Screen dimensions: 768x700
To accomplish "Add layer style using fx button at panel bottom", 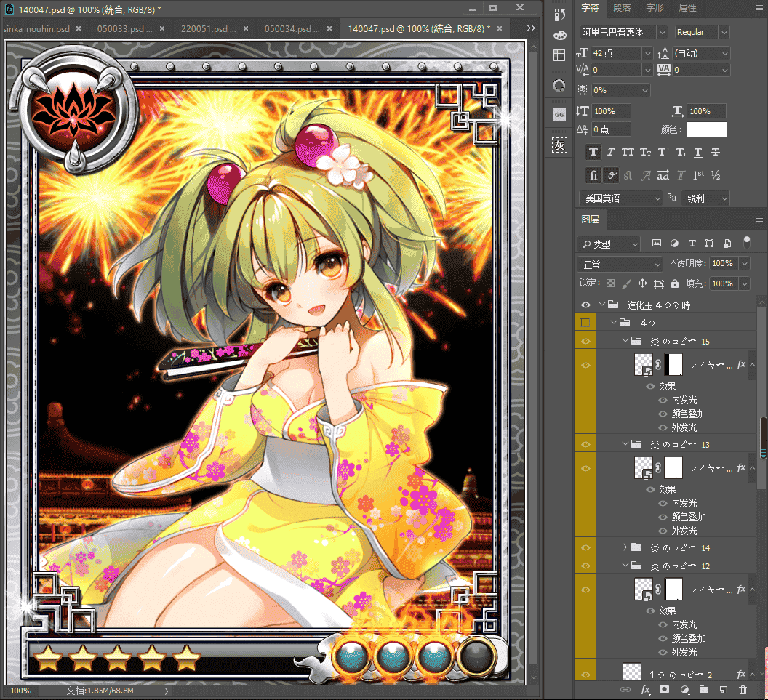I will (x=646, y=690).
